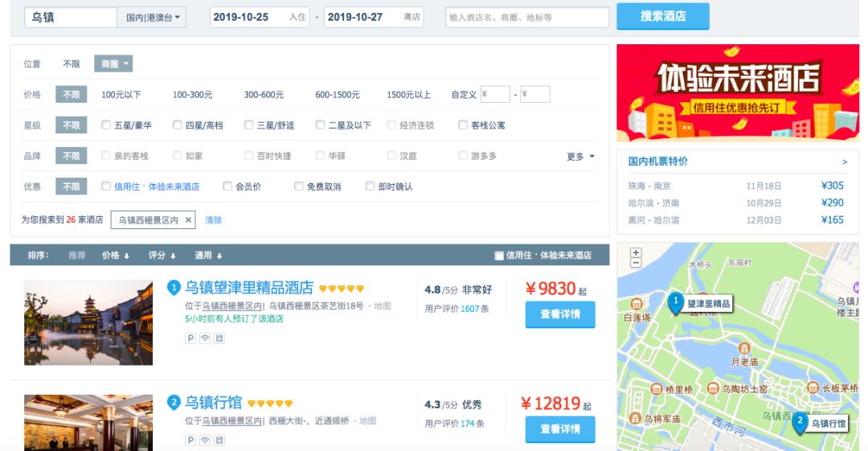Viewport: 868px width, 451px height.
Task: Open the 通用 sort dropdown
Action: 208,255
